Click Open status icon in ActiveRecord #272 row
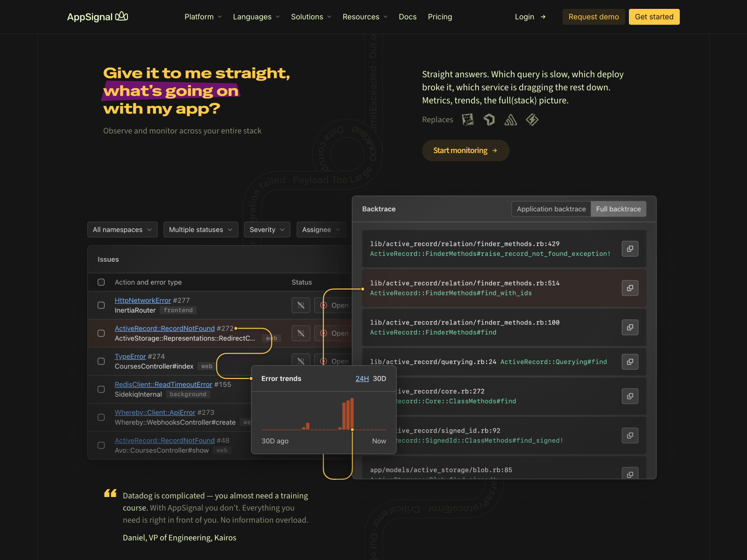The width and height of the screenshot is (747, 560). 324,333
